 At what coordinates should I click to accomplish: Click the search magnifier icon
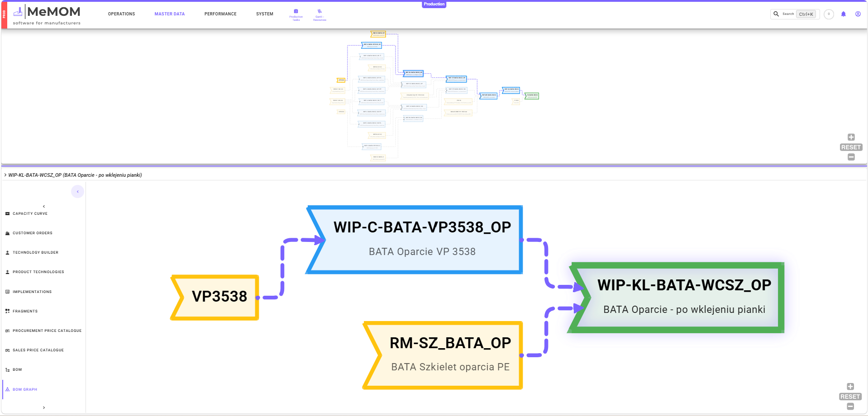click(x=776, y=14)
